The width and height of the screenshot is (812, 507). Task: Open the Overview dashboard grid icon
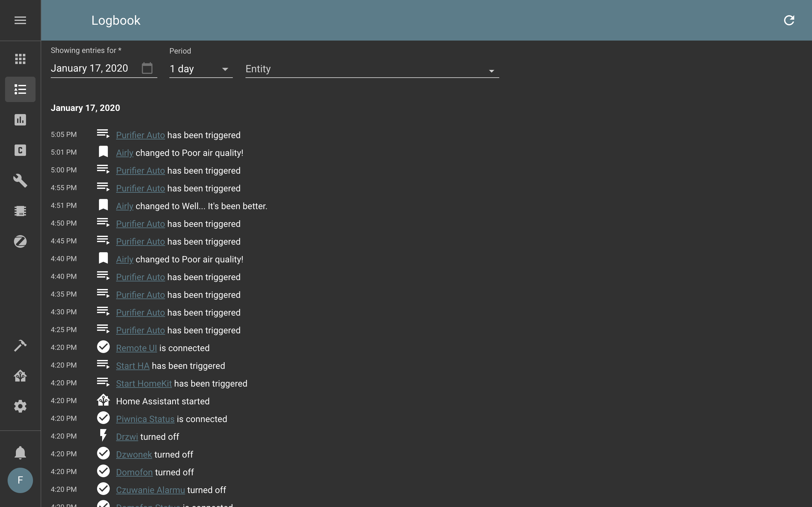click(20, 59)
